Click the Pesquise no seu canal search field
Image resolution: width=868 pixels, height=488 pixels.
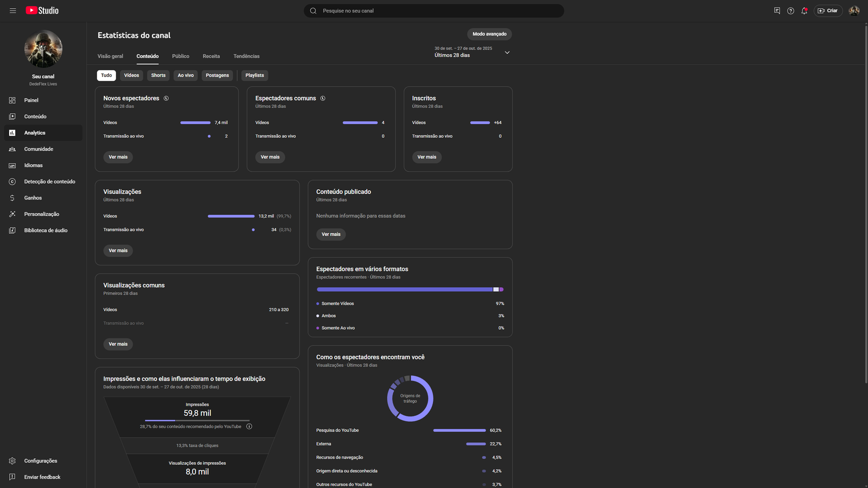click(x=434, y=11)
